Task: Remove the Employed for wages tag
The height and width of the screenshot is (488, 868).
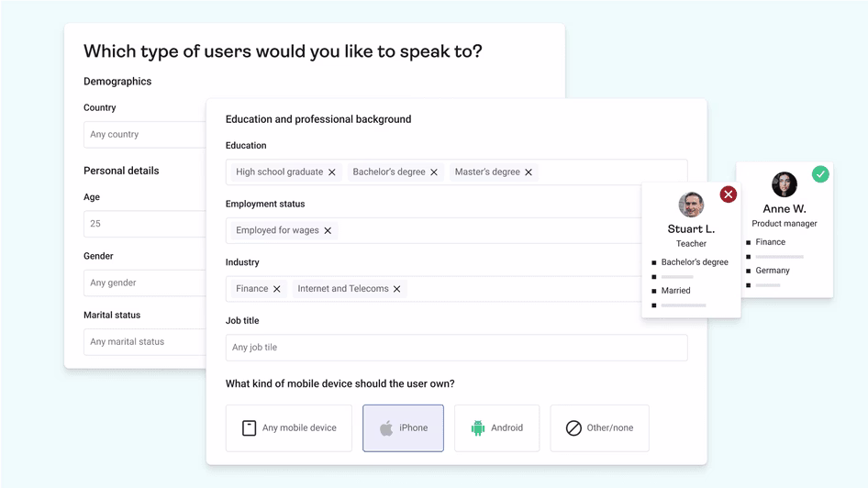Action: [x=328, y=231]
